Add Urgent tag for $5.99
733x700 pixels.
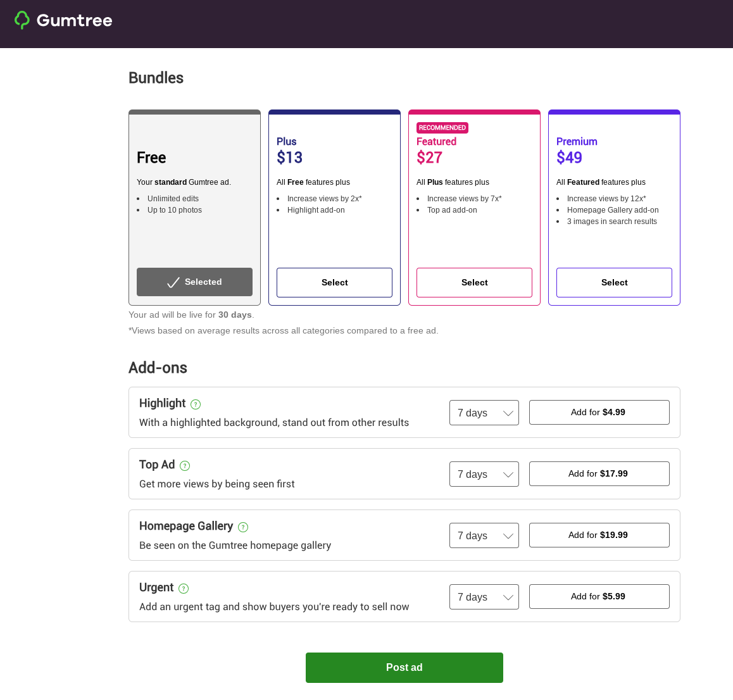[599, 597]
